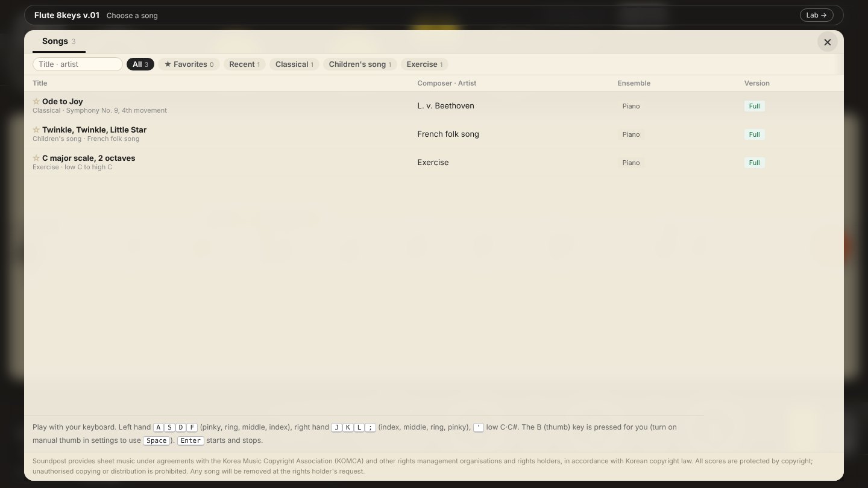Screen dimensions: 868x488
Task: Open the Ode to Joy song
Action: click(x=63, y=101)
